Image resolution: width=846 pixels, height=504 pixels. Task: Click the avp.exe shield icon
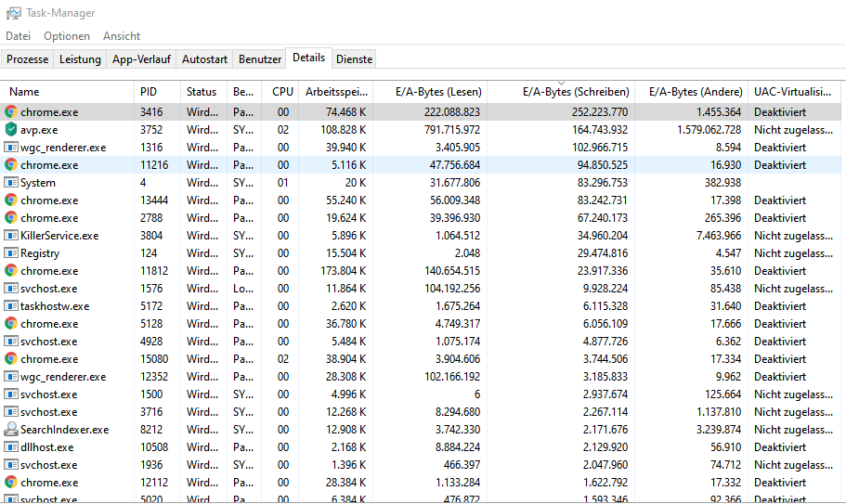pos(11,129)
